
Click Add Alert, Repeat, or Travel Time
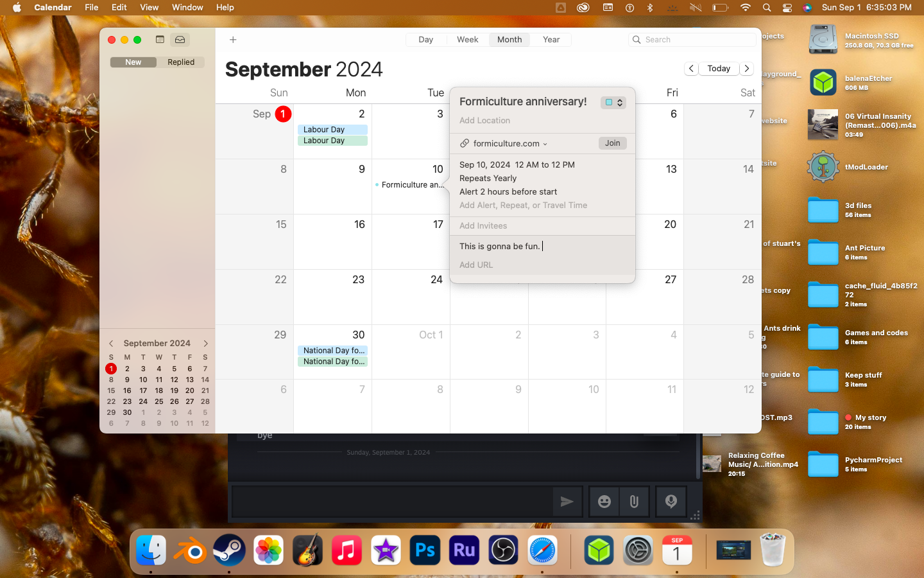tap(523, 206)
